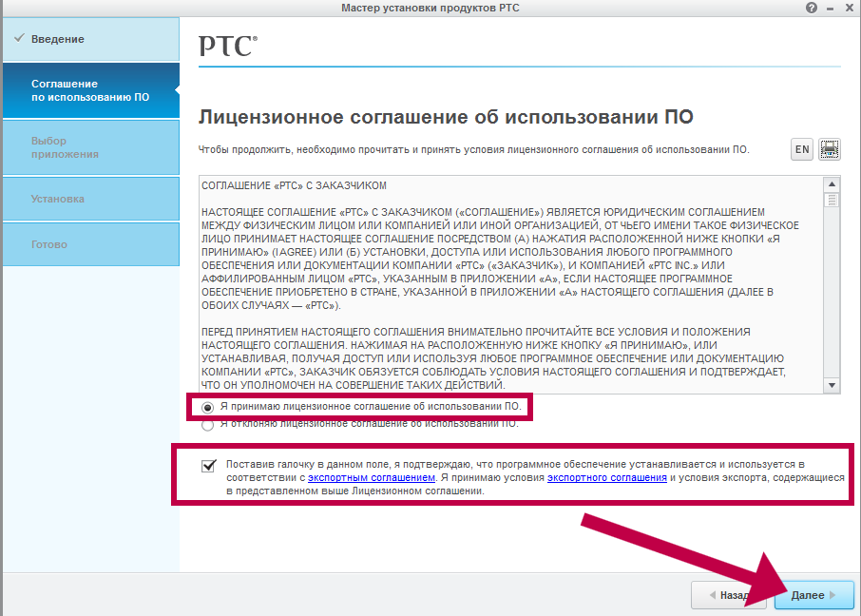Switch agreement language with EN button
Image resolution: width=861 pixels, height=616 pixels.
(x=802, y=149)
